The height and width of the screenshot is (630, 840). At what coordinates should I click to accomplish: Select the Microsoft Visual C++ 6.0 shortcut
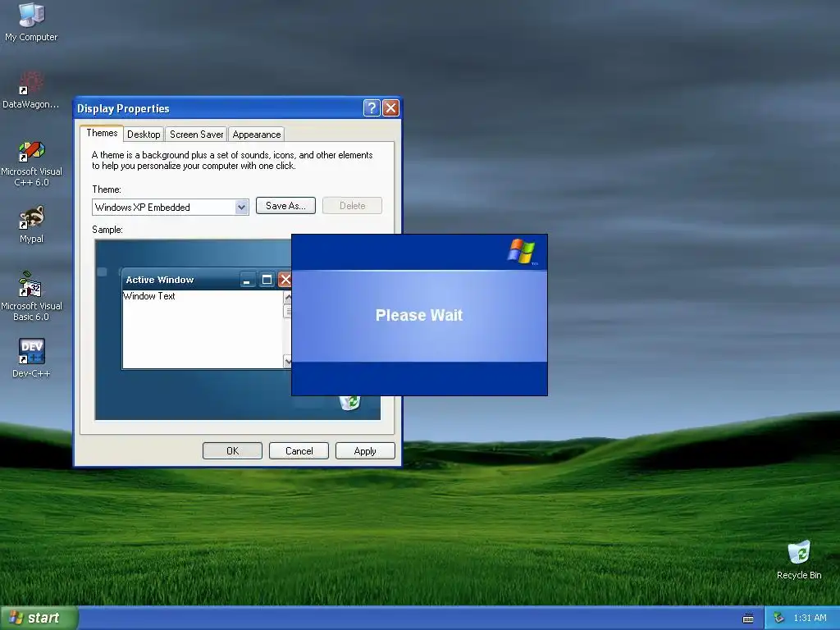point(31,163)
